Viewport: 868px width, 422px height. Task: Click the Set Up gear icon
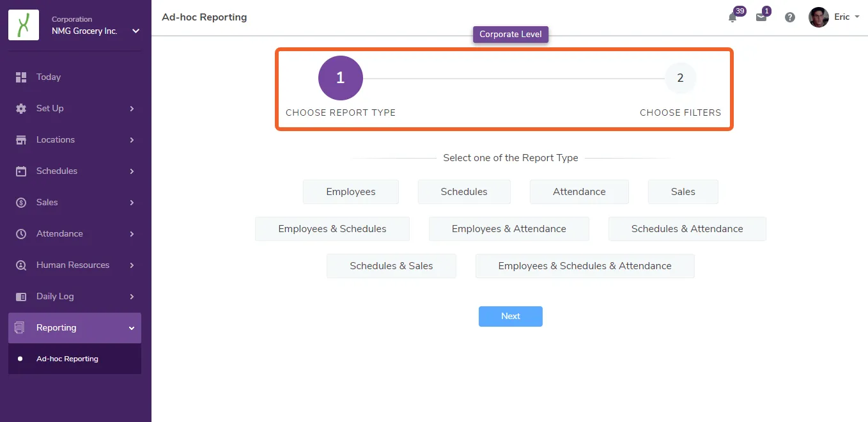[x=21, y=109]
